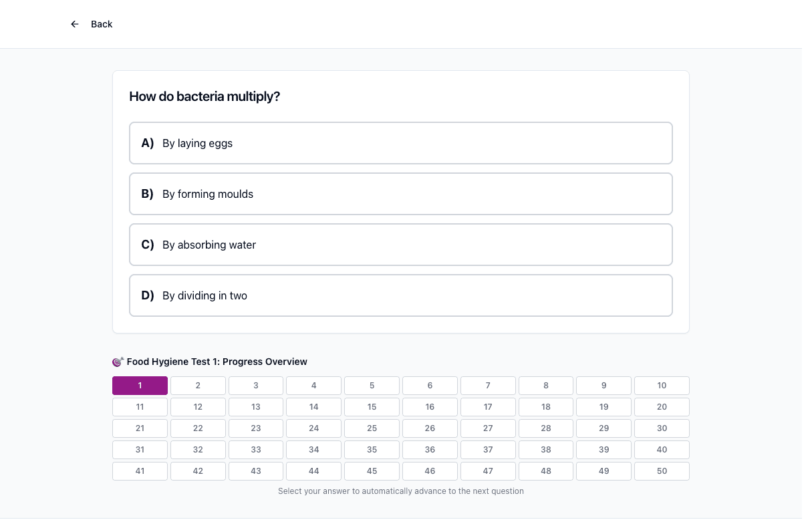Click the question text about bacteria multiplying
Viewport: 812px width, 528px height.
[205, 96]
